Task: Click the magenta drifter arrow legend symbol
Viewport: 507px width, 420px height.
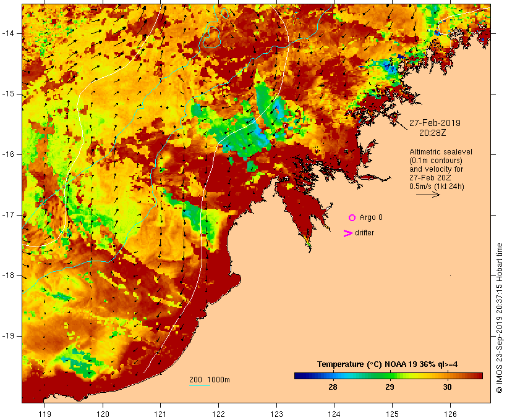Action: click(x=348, y=233)
